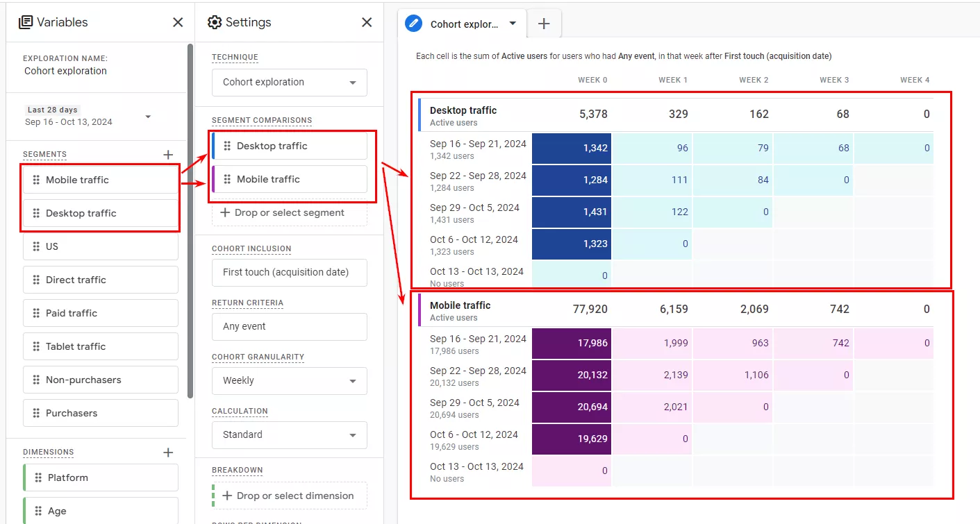Select the Purchasers segment

101,413
